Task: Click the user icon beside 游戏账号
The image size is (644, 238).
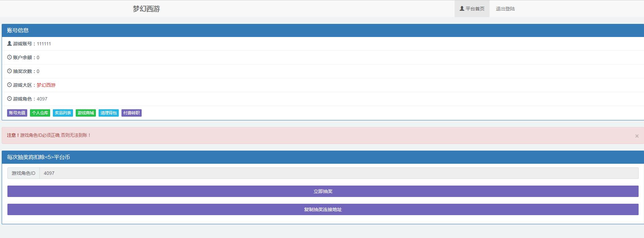Action: coord(9,44)
